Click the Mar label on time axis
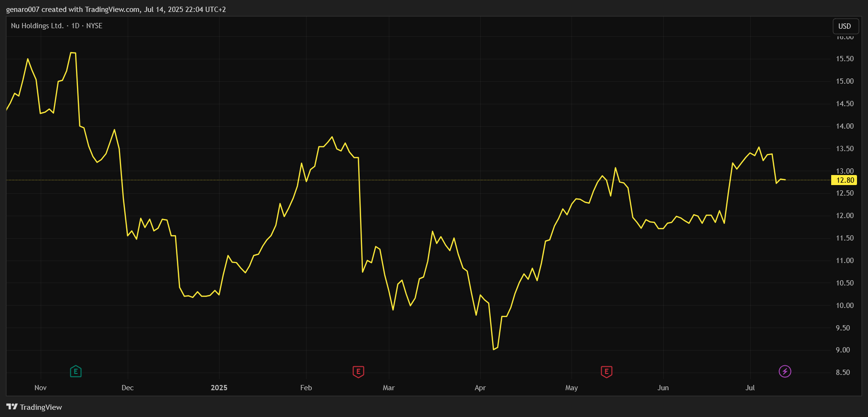This screenshot has width=868, height=417. pyautogui.click(x=389, y=388)
